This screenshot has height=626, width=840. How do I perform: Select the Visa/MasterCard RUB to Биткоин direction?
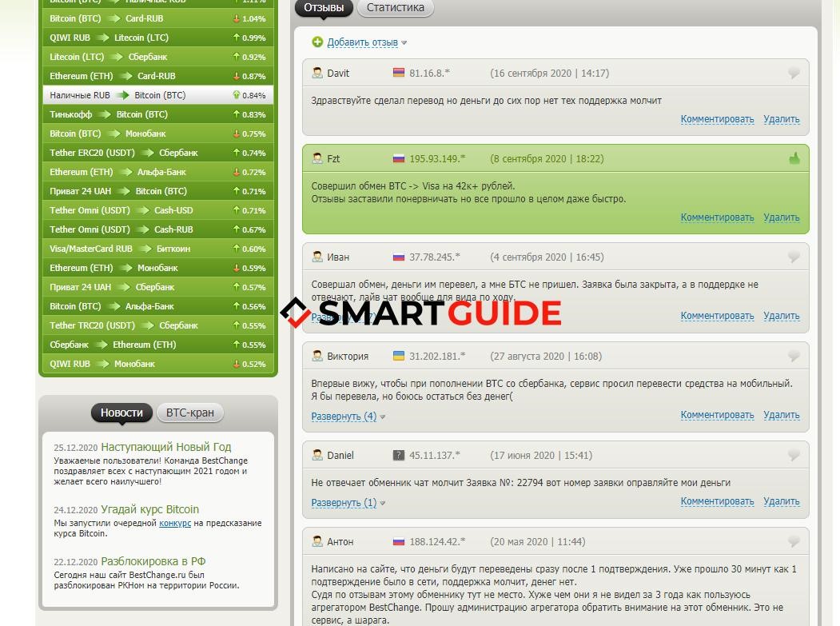158,249
